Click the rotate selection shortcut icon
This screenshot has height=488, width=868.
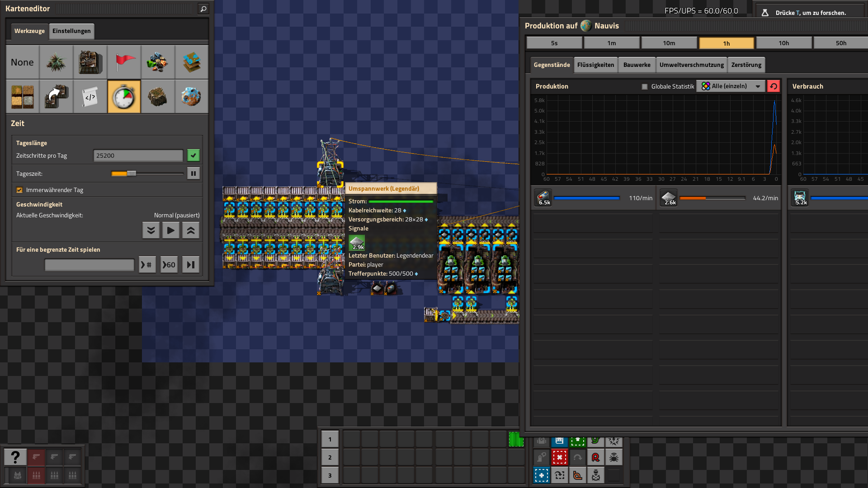pyautogui.click(x=559, y=475)
